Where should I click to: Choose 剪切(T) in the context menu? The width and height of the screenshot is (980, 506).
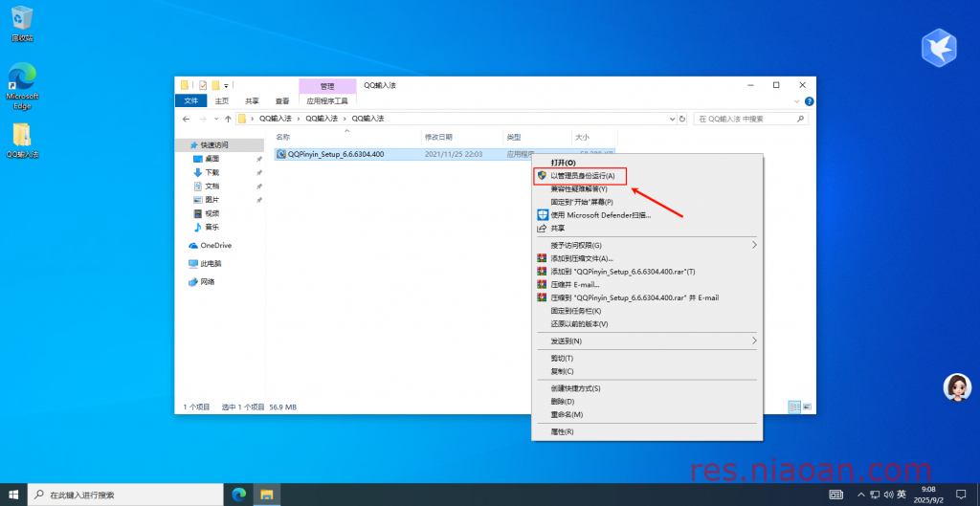(647, 358)
